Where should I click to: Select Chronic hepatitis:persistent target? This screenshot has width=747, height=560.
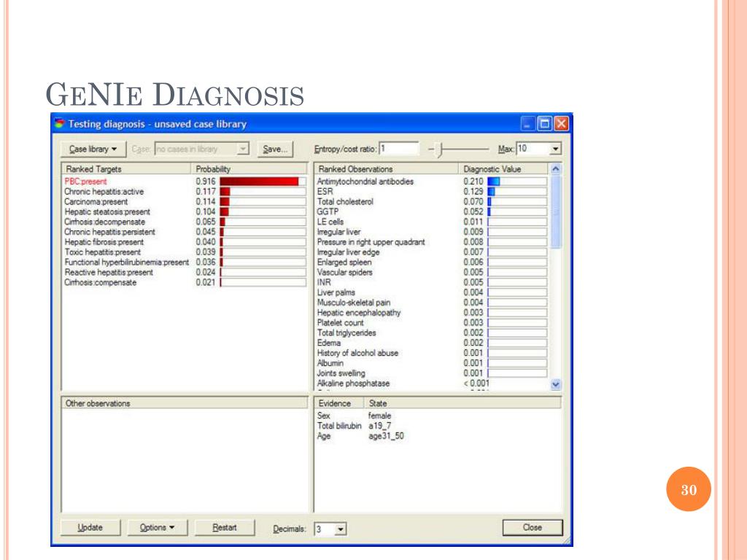pos(185,232)
